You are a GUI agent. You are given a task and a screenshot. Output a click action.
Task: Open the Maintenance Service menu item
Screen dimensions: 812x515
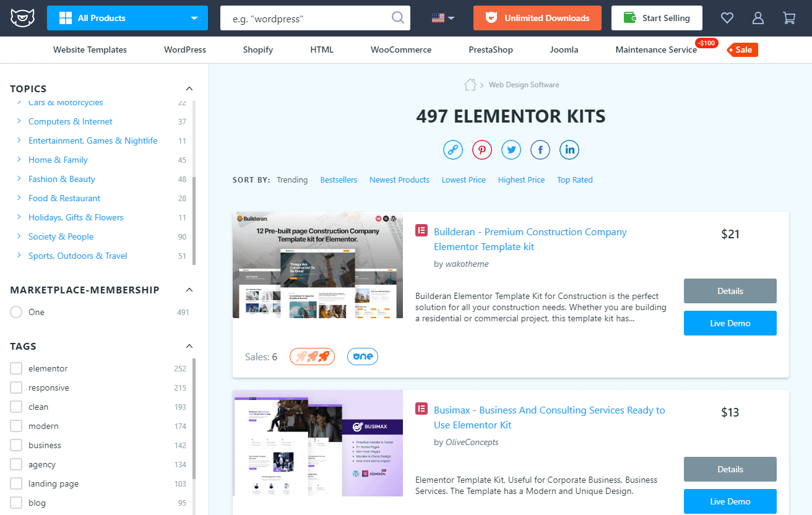pos(656,50)
